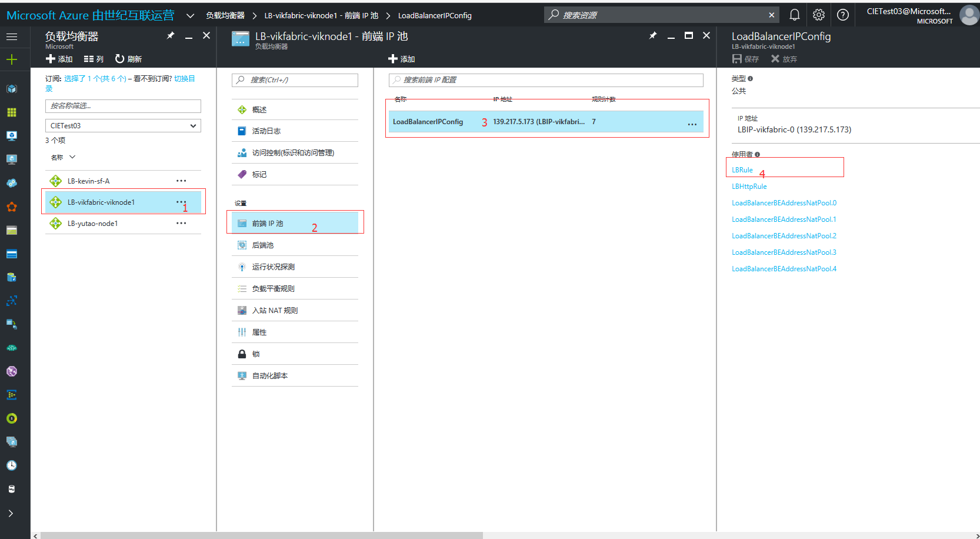This screenshot has width=980, height=539.
Task: Pin the load balancer list blade
Action: pyautogui.click(x=171, y=36)
